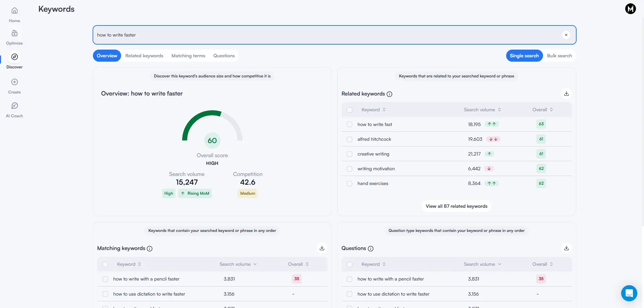This screenshot has height=308, width=644.
Task: Tick the checkbox next to 'hand exercises'
Action: pos(350,183)
